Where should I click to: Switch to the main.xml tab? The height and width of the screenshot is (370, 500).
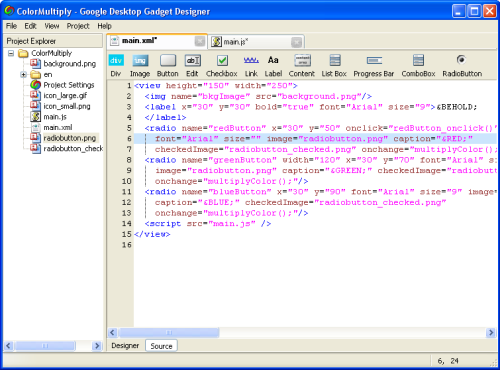coord(157,41)
